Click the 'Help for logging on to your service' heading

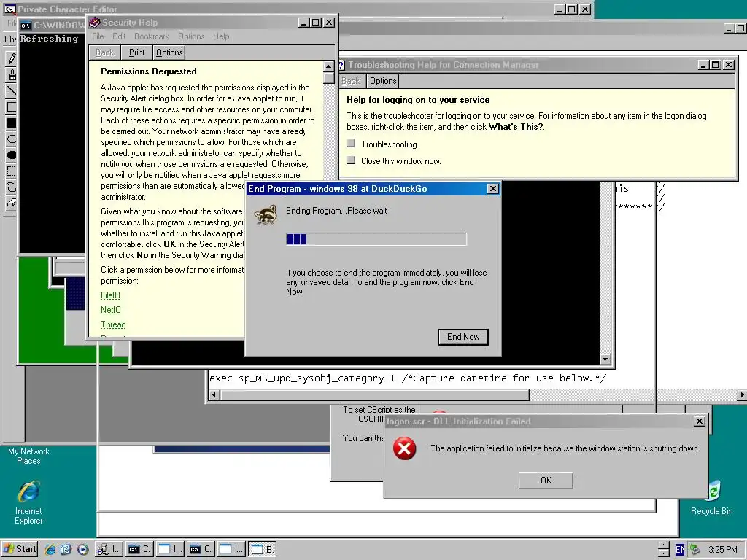click(418, 99)
